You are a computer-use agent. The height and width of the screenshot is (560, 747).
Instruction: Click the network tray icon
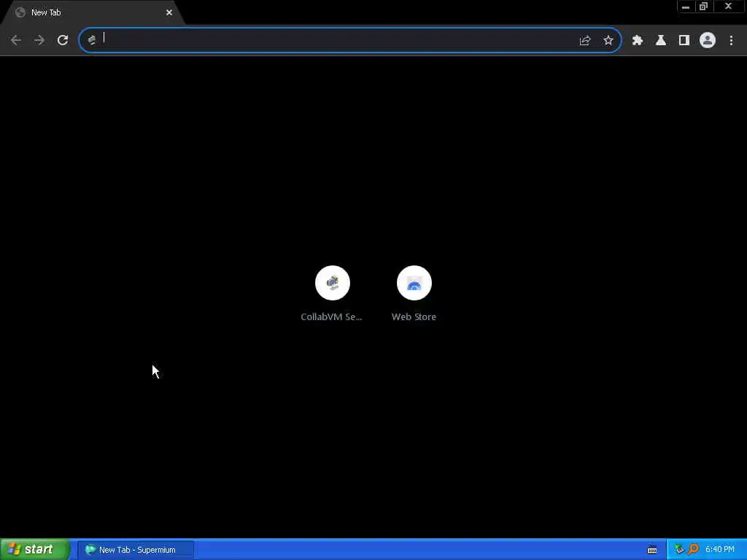click(679, 550)
